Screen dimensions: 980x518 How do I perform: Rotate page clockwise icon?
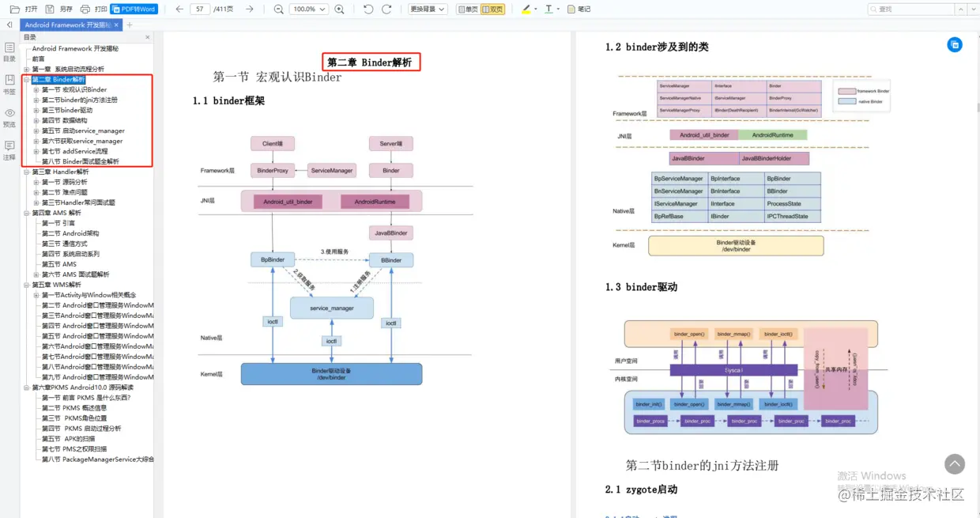coord(386,9)
